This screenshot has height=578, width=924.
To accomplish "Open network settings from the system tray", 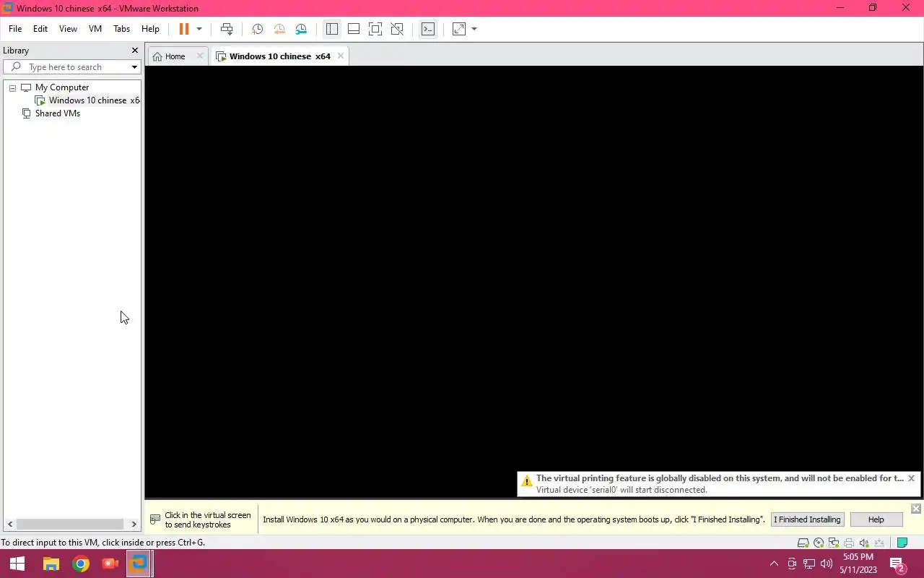I will (809, 564).
